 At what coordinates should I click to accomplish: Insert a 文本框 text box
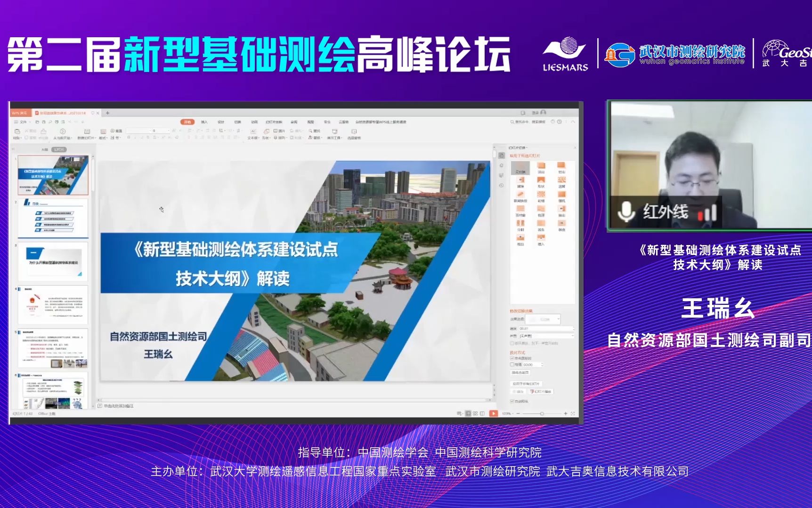click(x=253, y=134)
